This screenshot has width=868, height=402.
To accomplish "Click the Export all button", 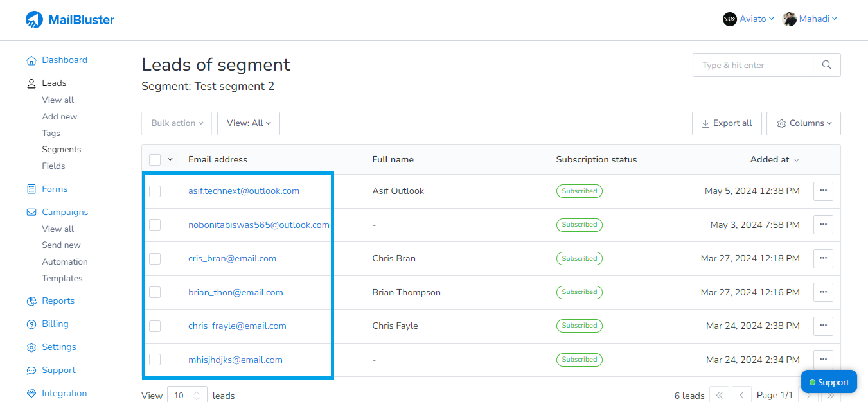I will click(x=727, y=123).
